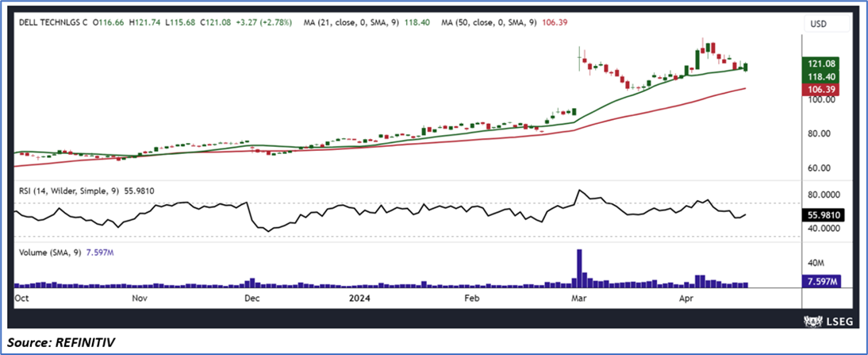
Task: Click the 40M volume axis label
Action: click(817, 263)
